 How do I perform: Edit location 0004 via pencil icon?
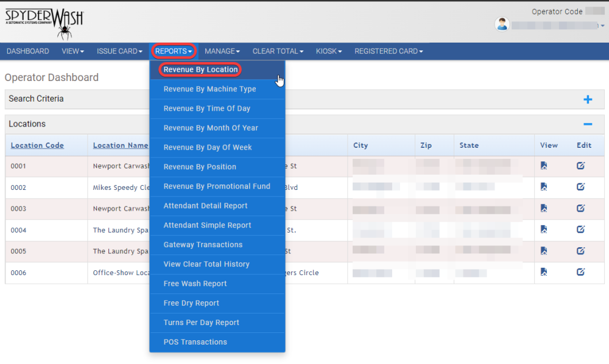(x=580, y=229)
